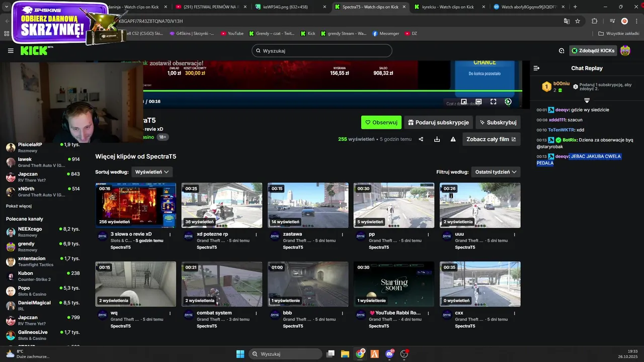This screenshot has height=362, width=644.
Task: Expand the Ostatni tydzień filter dropdown
Action: pos(496,172)
